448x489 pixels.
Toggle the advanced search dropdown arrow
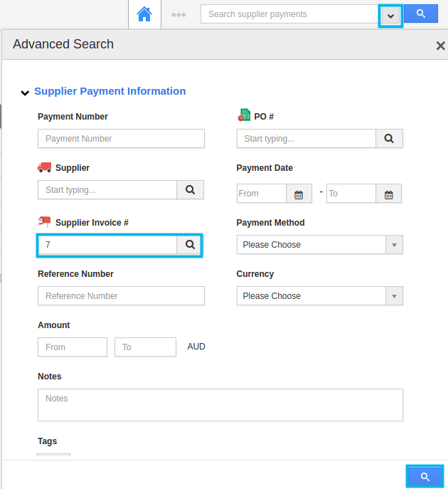pos(390,15)
